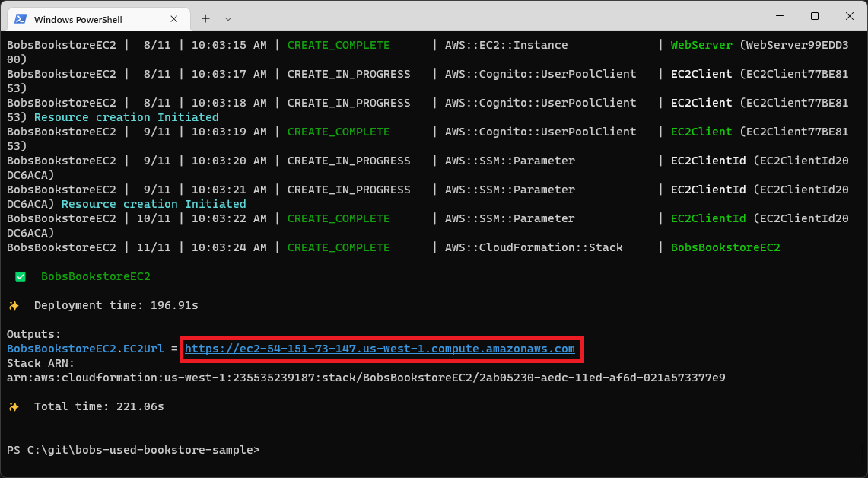Click the arn:aws:cloudformation stack ARN line
Image resolution: width=868 pixels, height=478 pixels.
(366, 378)
